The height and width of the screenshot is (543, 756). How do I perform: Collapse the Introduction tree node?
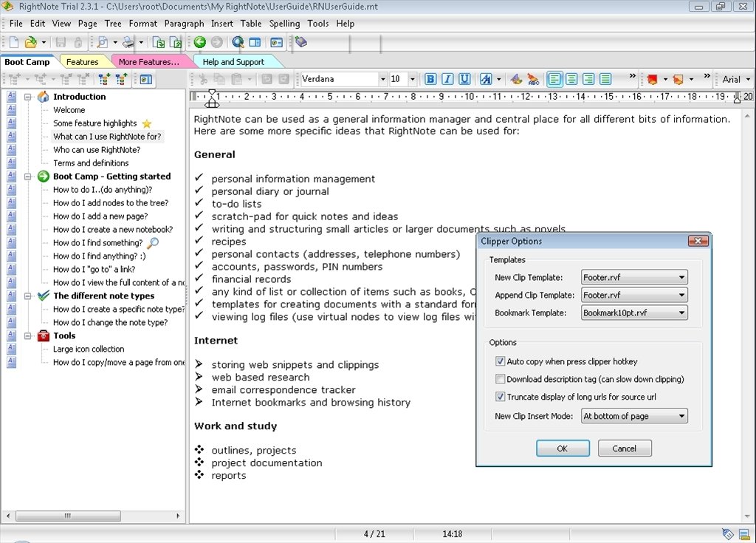click(x=28, y=97)
